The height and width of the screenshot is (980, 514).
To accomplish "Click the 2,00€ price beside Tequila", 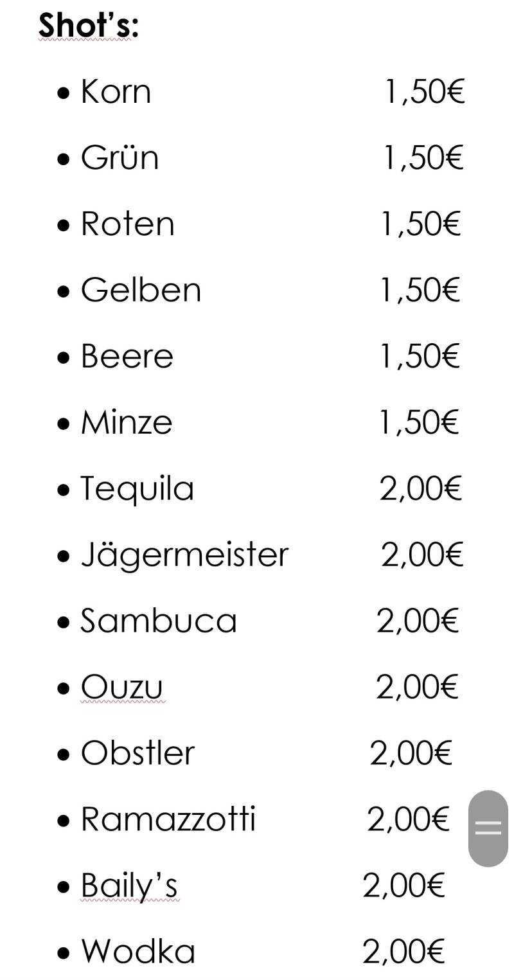I will pyautogui.click(x=420, y=489).
